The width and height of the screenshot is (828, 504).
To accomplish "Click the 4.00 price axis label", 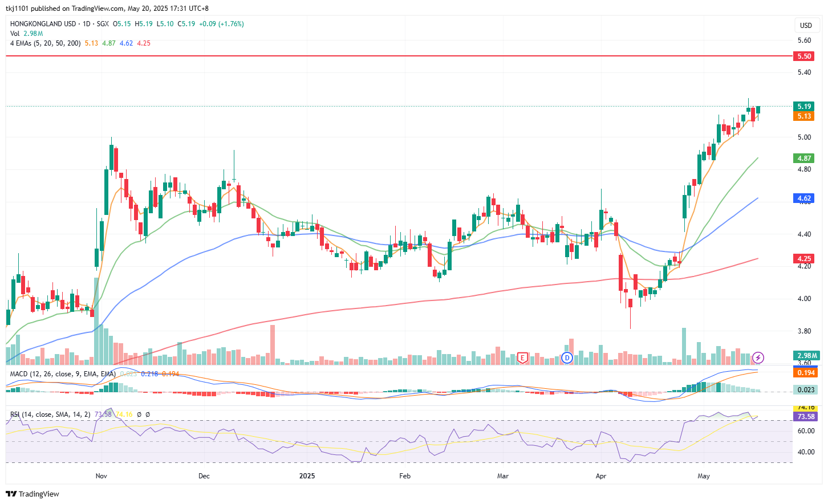I will click(804, 299).
